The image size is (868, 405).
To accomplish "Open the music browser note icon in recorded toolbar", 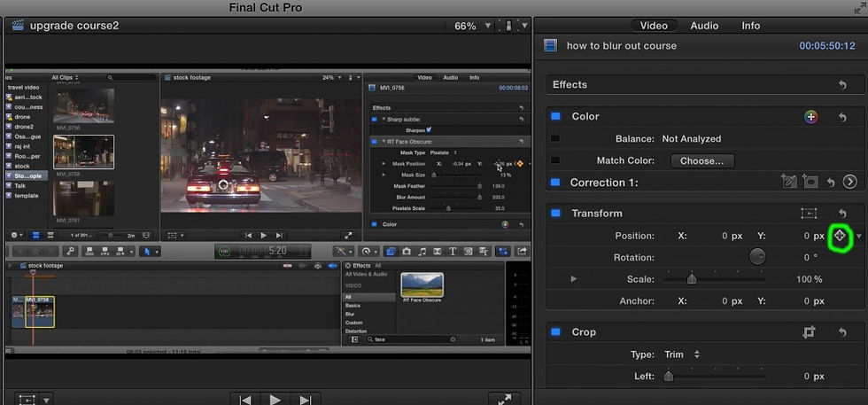I will (x=422, y=251).
